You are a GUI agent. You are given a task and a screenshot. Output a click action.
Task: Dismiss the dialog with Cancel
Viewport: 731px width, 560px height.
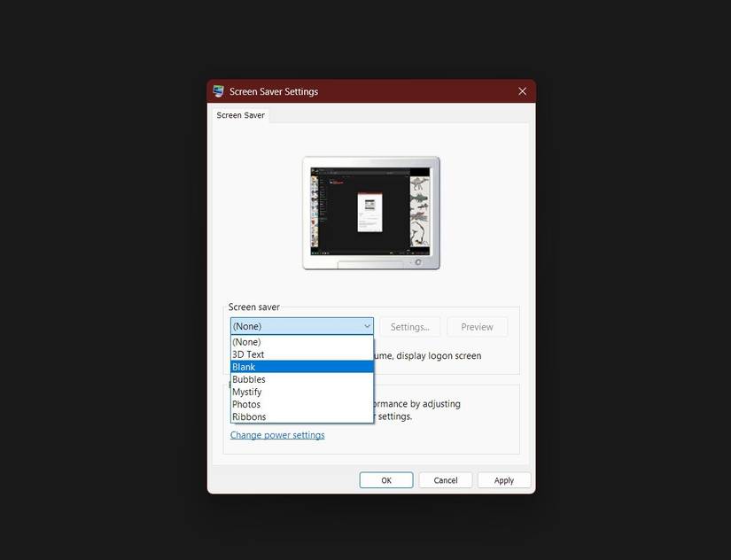[445, 479]
